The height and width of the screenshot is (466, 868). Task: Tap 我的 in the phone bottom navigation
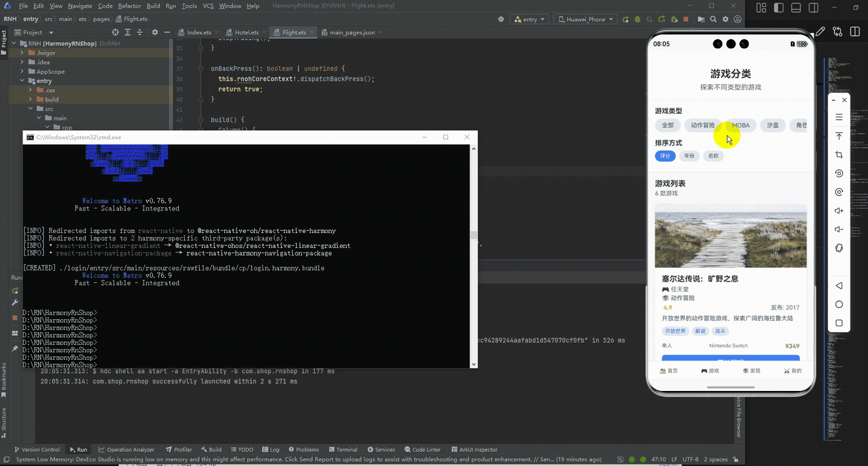pos(792,371)
